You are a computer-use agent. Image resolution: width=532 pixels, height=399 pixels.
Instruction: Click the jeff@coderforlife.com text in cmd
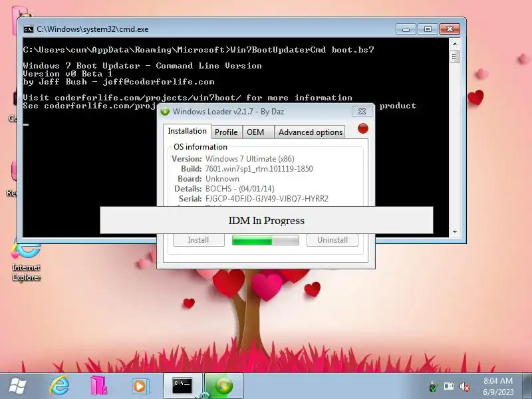click(158, 82)
